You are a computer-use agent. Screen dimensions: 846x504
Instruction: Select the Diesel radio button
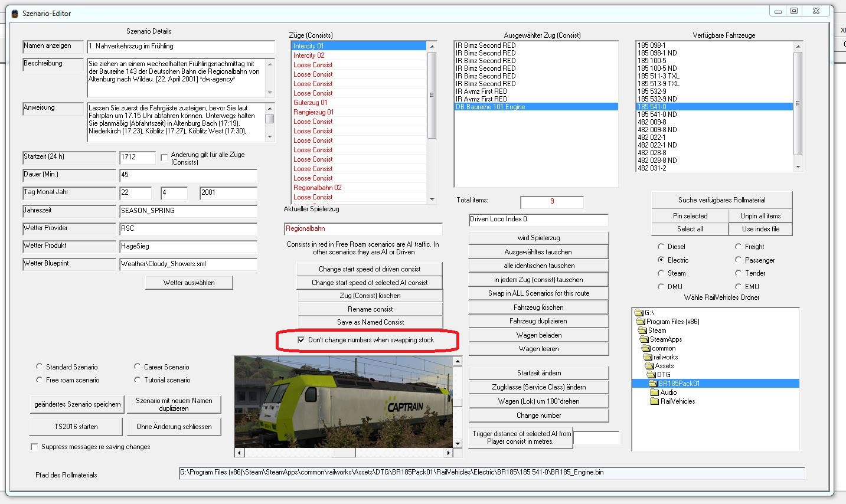pos(661,247)
